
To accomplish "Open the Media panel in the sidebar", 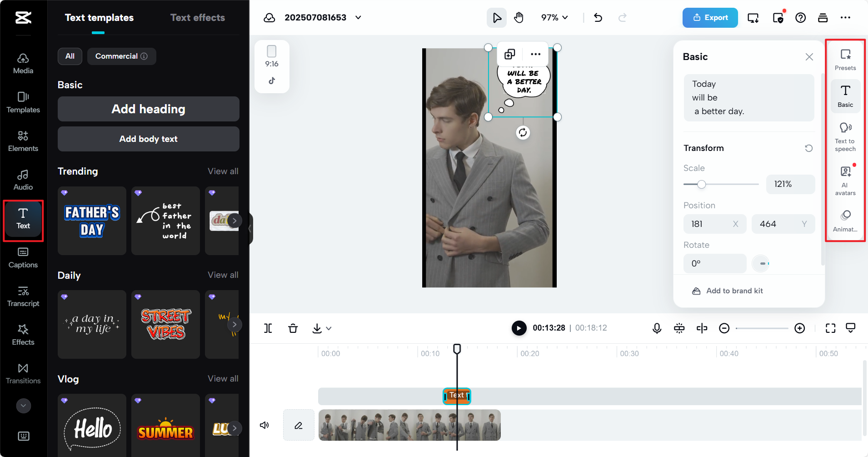I will coord(23,63).
